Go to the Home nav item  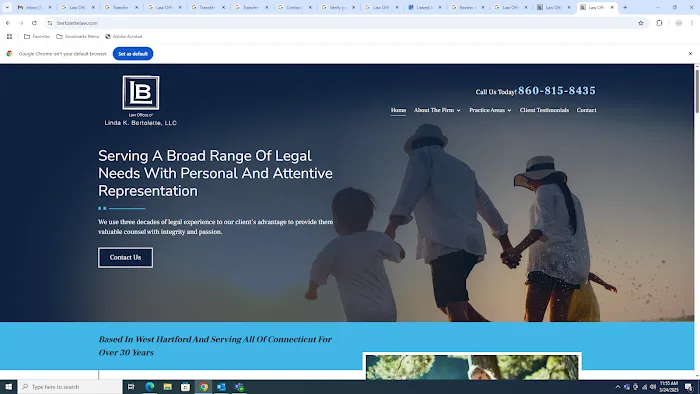(x=398, y=110)
